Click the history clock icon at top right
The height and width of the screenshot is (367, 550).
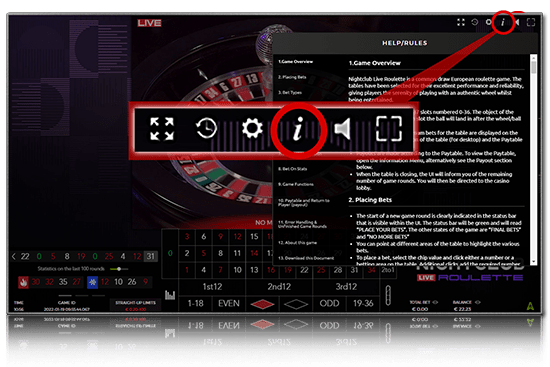(475, 22)
